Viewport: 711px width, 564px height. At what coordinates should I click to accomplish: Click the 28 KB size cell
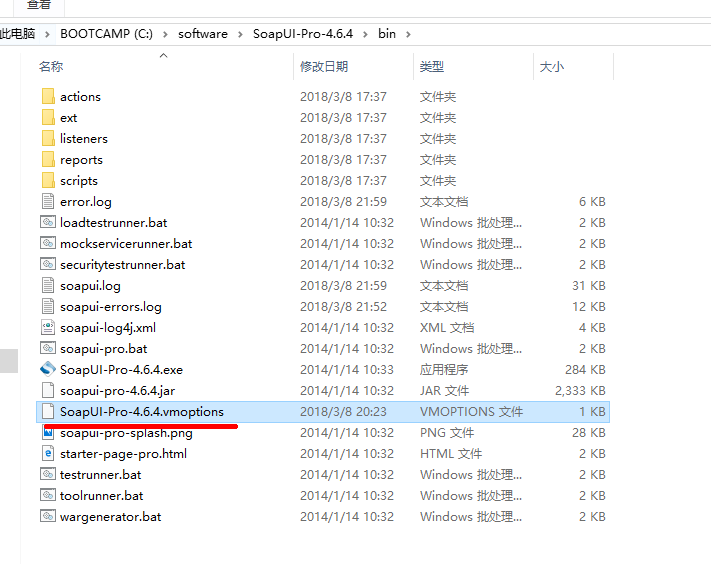coord(589,433)
